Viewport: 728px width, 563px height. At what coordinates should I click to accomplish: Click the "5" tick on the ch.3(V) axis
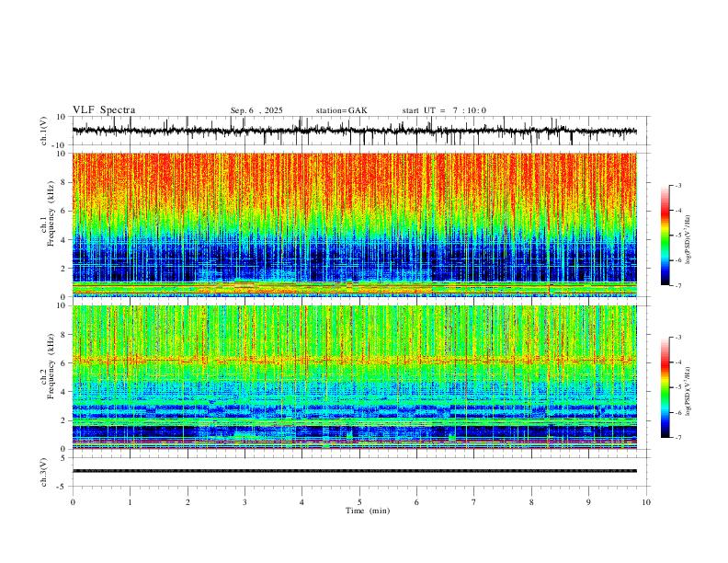pos(64,457)
